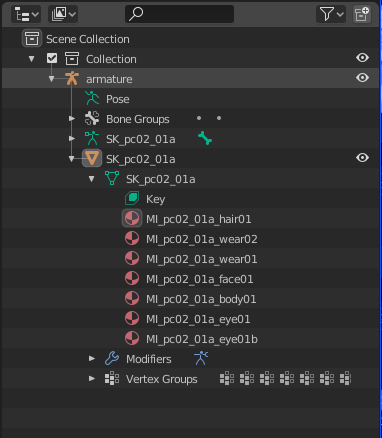Toggle visibility of SK_pc02_01a mesh object
Screen dimensions: 382x438
[362, 158]
